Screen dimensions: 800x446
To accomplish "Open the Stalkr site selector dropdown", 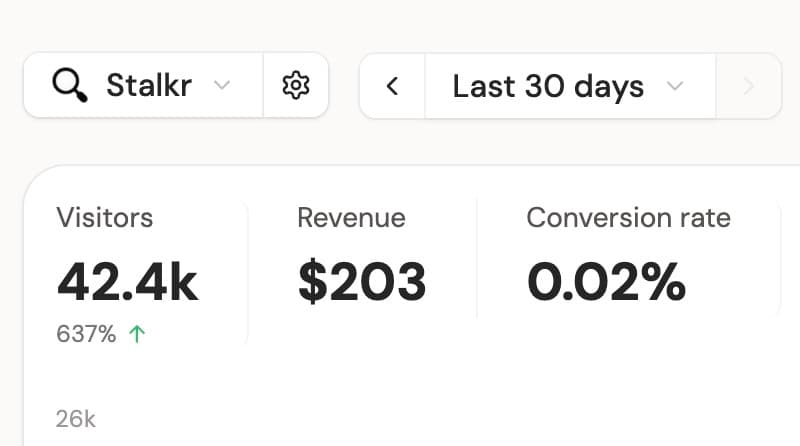I will (143, 85).
